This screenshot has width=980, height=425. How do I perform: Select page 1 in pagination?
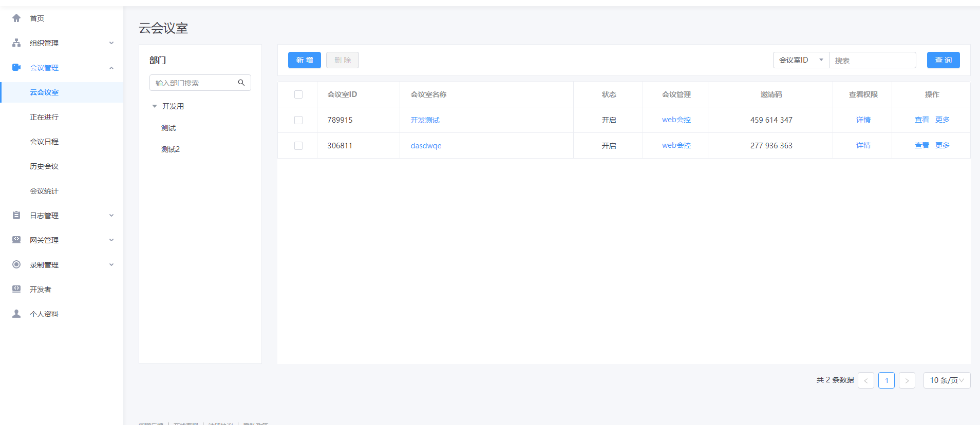pyautogui.click(x=887, y=380)
